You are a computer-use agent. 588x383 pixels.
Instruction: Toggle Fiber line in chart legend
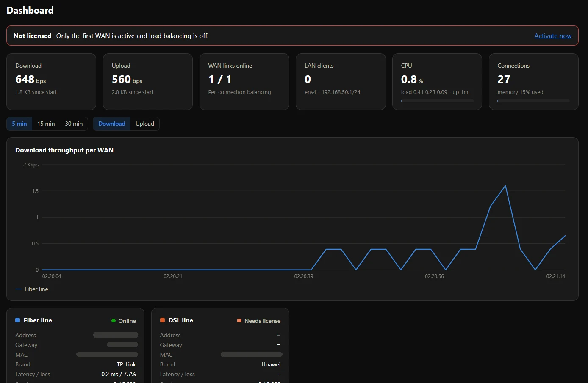(32, 289)
